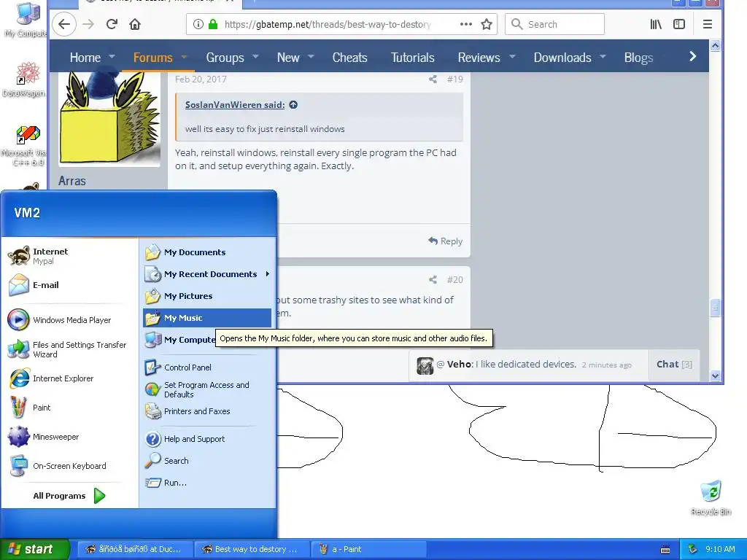Open the Forums navigation tab
The height and width of the screenshot is (560, 747).
(x=153, y=58)
